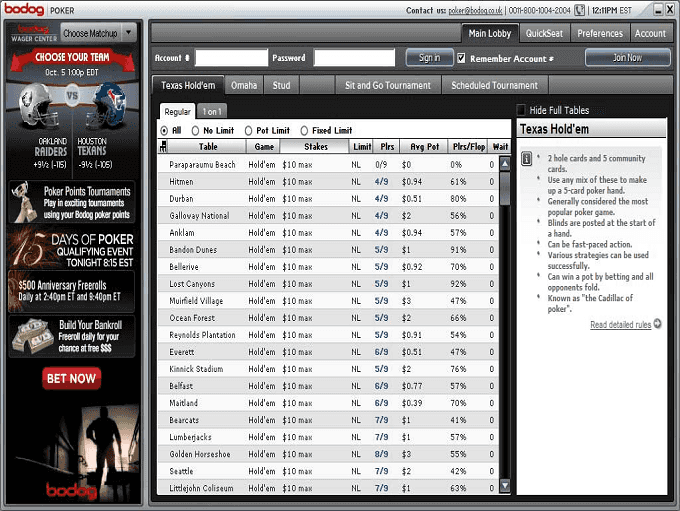Sort by the Limit column header
Screen dimensions: 680x511
pos(362,147)
